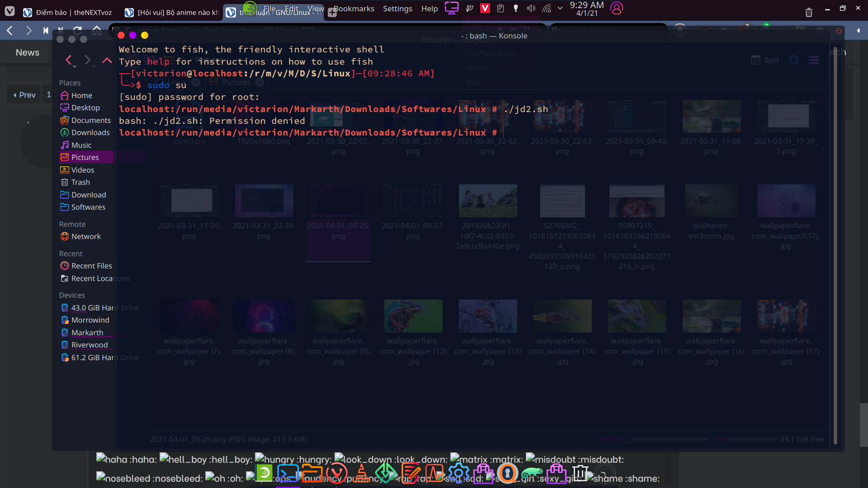Go back in Vivaldi browser history
The width and height of the screenshot is (868, 488).
coord(9,30)
